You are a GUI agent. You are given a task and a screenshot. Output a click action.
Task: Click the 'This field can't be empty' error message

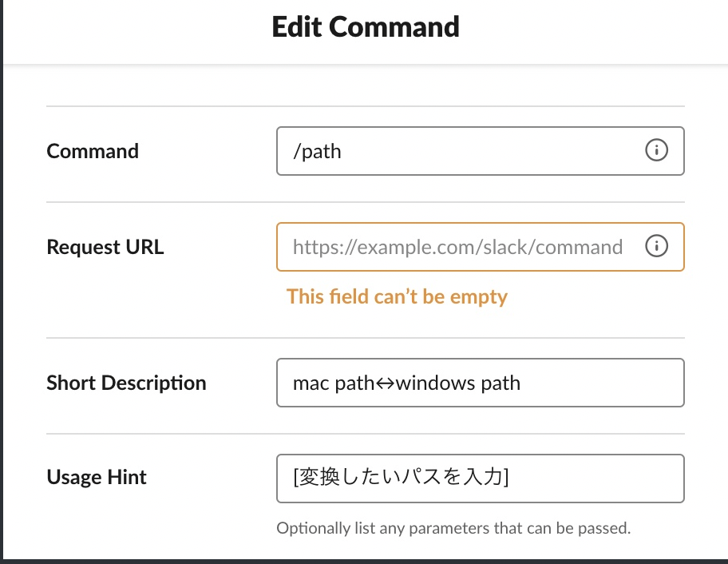pos(397,297)
